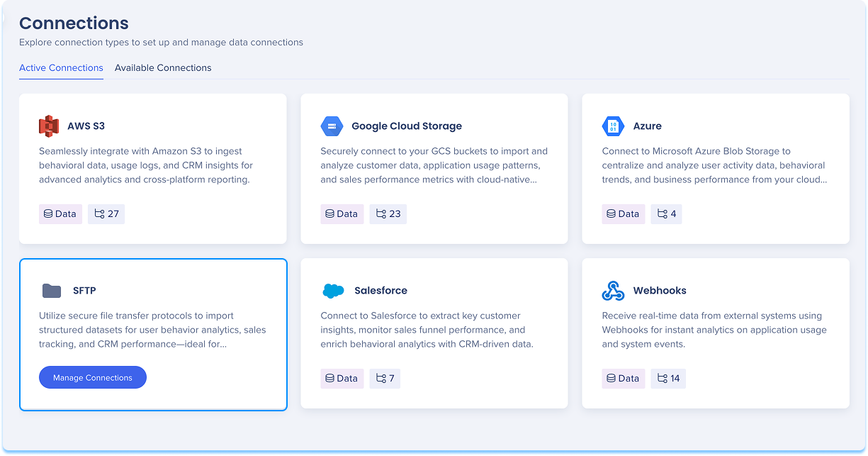Click the 14 connections badge on Webhooks
The width and height of the screenshot is (868, 456).
coord(668,379)
